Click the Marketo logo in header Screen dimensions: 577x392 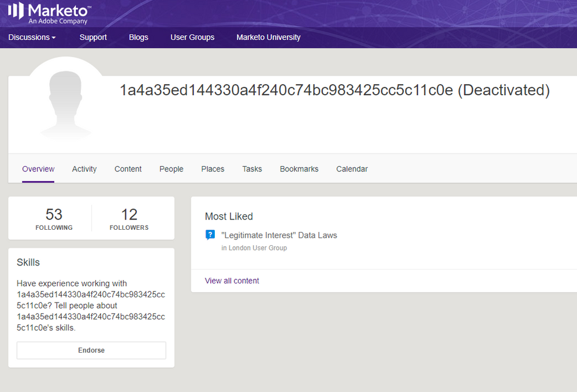coord(49,13)
